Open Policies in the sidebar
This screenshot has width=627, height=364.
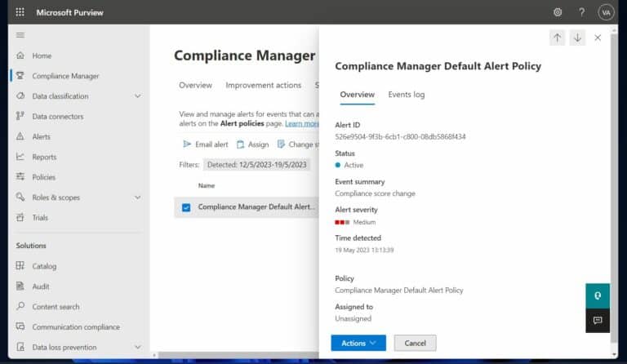pos(43,177)
